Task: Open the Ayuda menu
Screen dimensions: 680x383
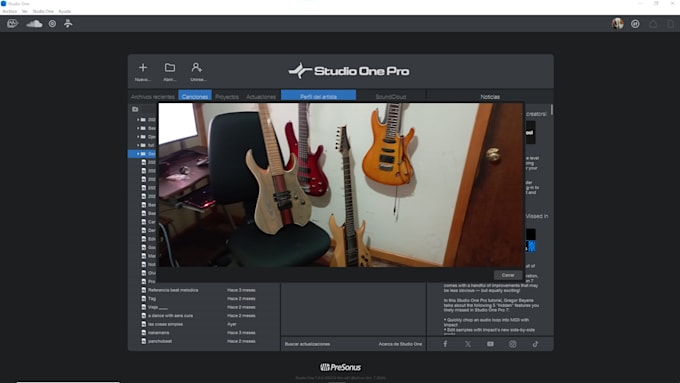Action: [x=65, y=11]
